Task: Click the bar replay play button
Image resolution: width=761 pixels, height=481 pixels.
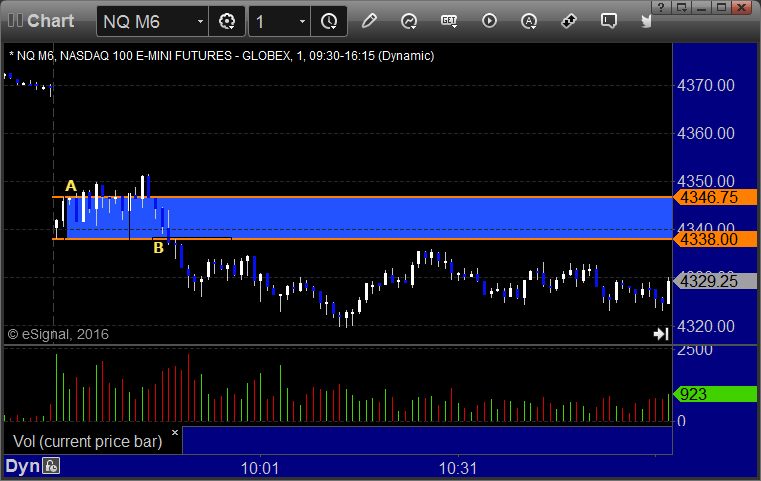Action: click(x=489, y=21)
